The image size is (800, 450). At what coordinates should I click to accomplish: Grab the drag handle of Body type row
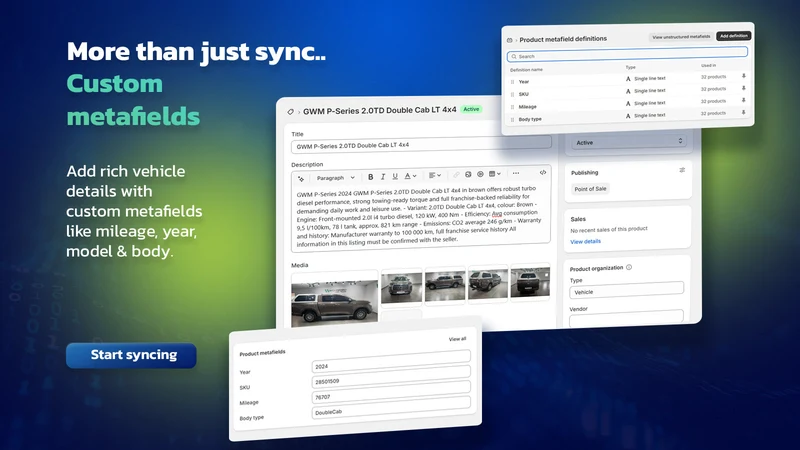(x=512, y=120)
